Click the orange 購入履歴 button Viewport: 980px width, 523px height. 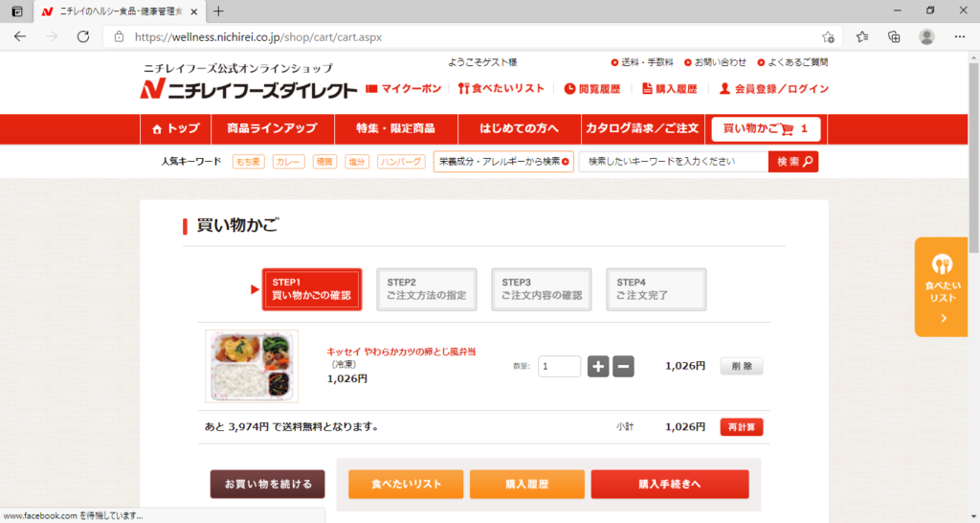coord(527,485)
